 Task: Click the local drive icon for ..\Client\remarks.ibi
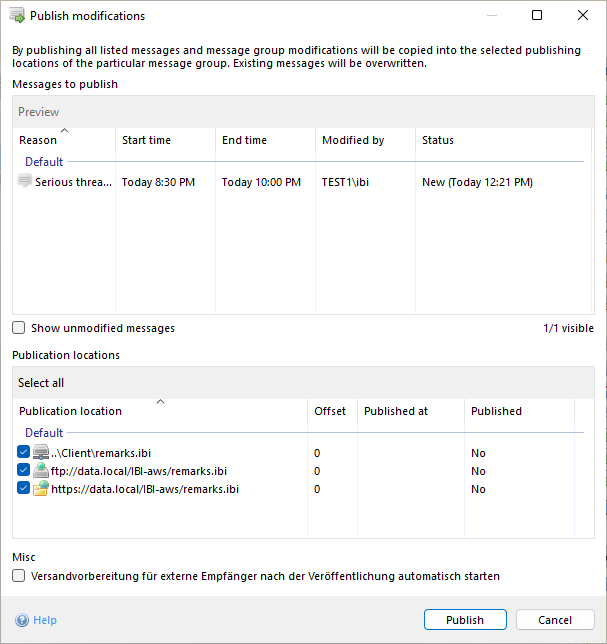(x=40, y=453)
